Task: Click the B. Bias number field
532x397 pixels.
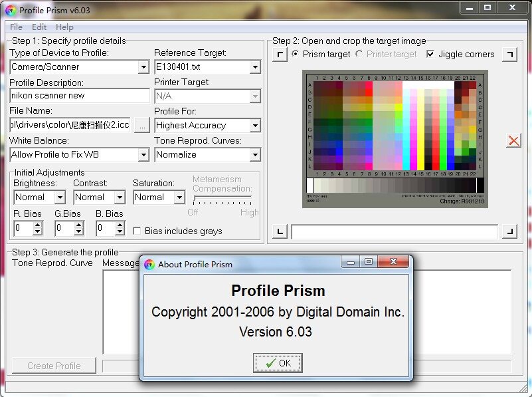Action: (x=106, y=228)
